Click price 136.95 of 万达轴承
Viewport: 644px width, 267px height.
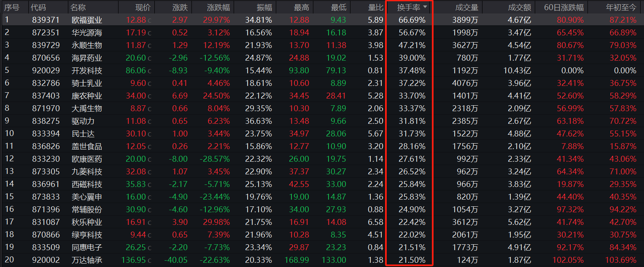134,260
